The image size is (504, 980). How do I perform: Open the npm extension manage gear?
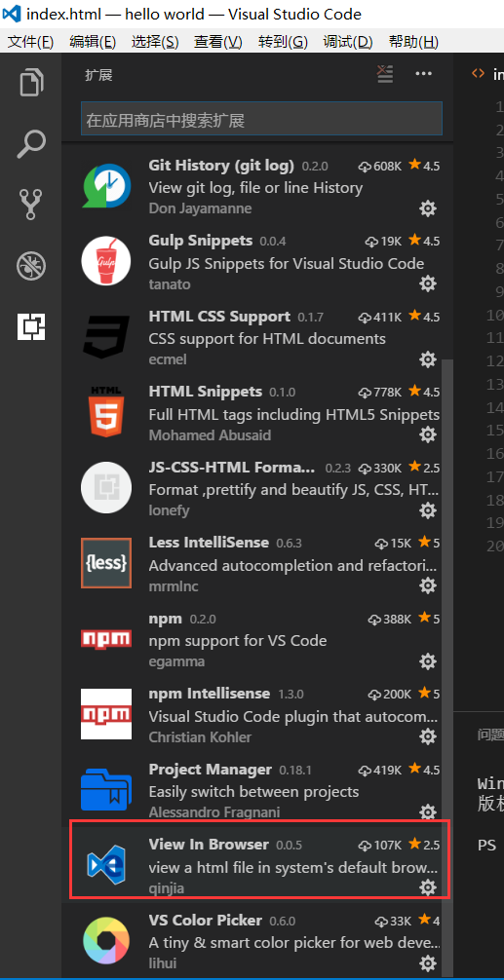click(428, 661)
